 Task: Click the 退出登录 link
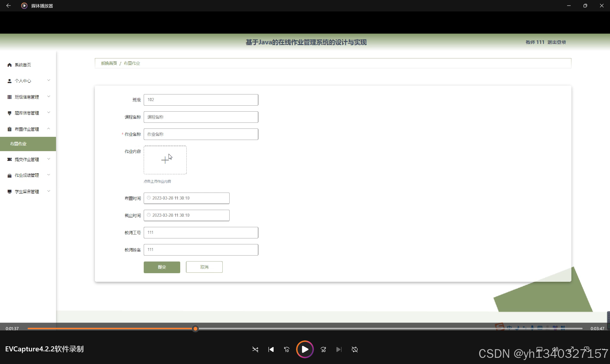point(557,42)
